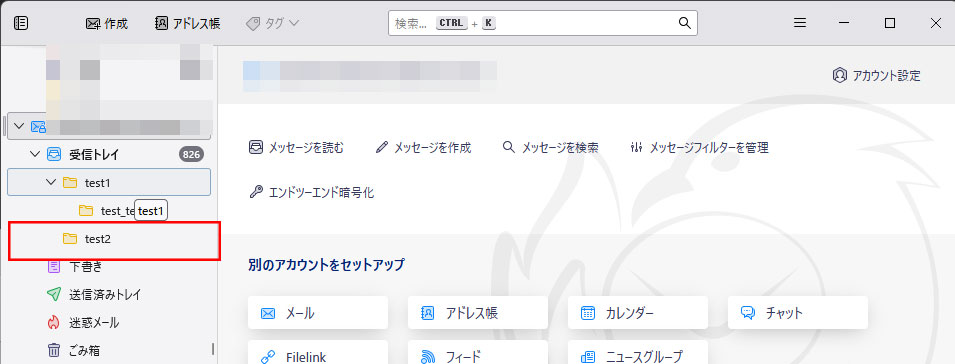Collapse the 受信トレイ folder chevron
This screenshot has width=955, height=364.
35,154
